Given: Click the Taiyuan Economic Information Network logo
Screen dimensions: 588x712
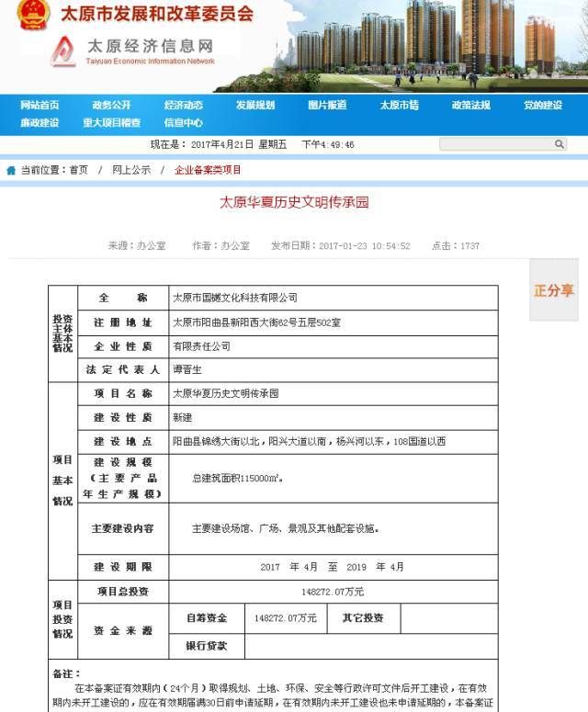Looking at the screenshot, I should pyautogui.click(x=132, y=51).
